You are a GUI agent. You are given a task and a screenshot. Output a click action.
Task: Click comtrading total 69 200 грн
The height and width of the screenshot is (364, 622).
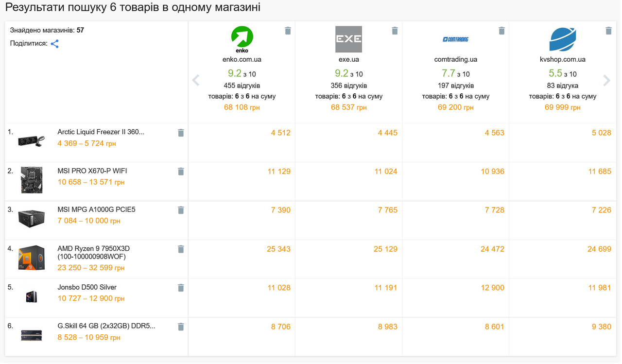pos(456,107)
